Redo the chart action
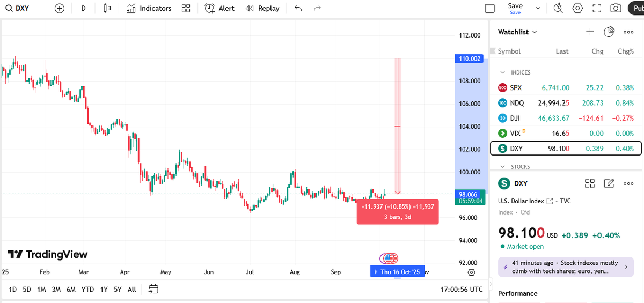The width and height of the screenshot is (644, 303). [317, 8]
